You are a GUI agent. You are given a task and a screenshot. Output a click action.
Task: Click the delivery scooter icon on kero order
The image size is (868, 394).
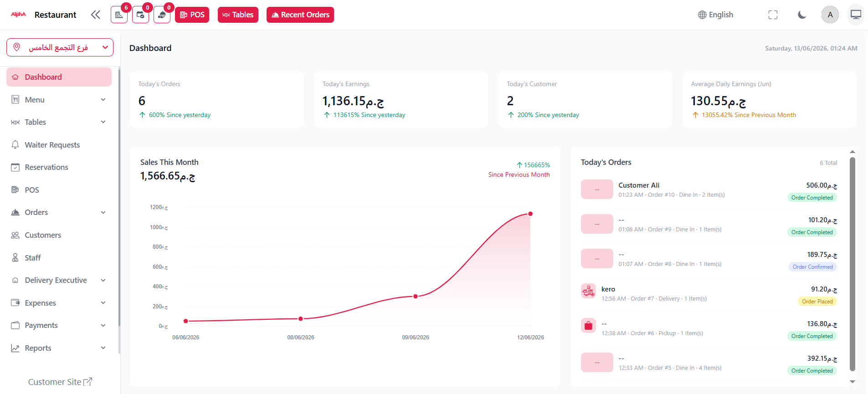pyautogui.click(x=588, y=291)
